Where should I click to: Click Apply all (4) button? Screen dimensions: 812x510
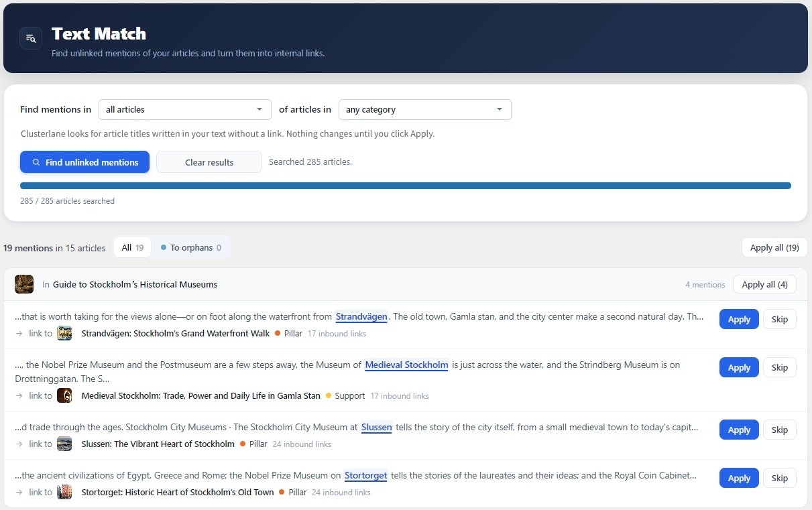pos(764,284)
